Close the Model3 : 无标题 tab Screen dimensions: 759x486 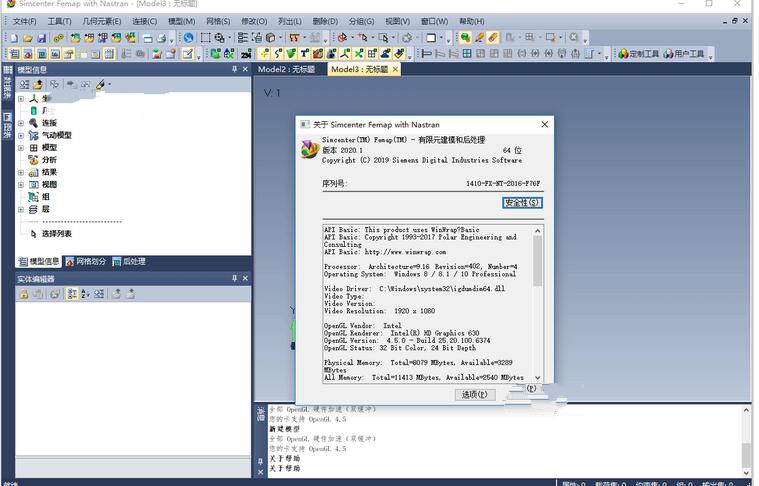[395, 69]
